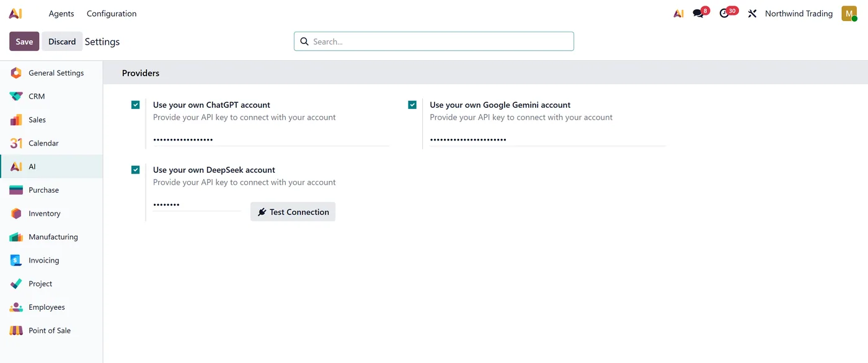Click the Sales sidebar label
Viewport: 868px width, 363px height.
37,120
